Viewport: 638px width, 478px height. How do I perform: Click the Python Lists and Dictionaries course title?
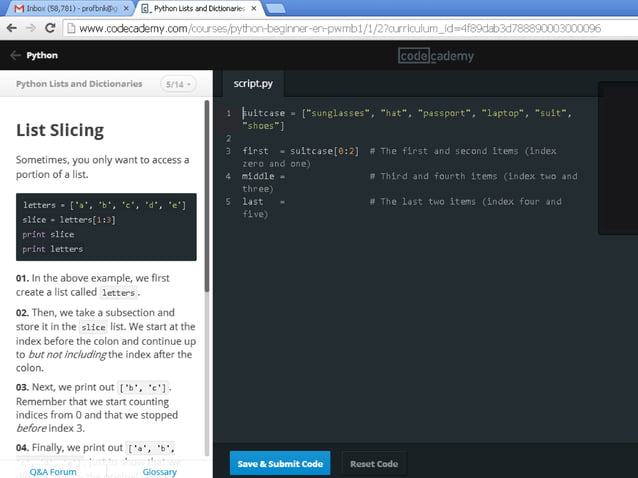coord(79,85)
